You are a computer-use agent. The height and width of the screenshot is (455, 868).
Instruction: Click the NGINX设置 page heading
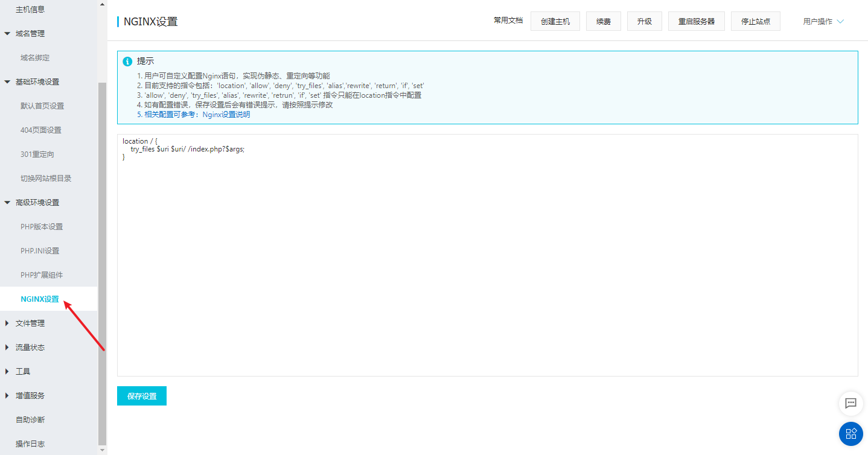point(151,22)
